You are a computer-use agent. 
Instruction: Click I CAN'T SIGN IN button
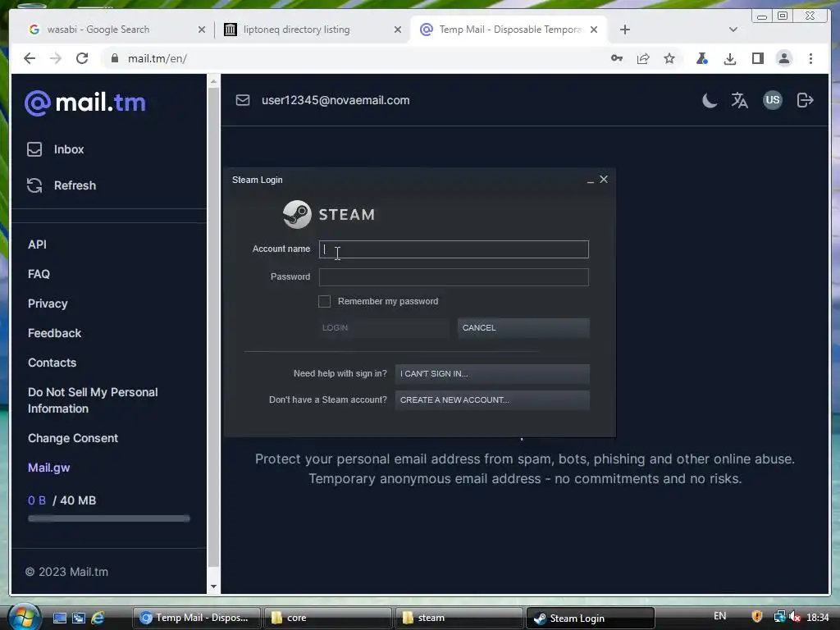click(492, 374)
